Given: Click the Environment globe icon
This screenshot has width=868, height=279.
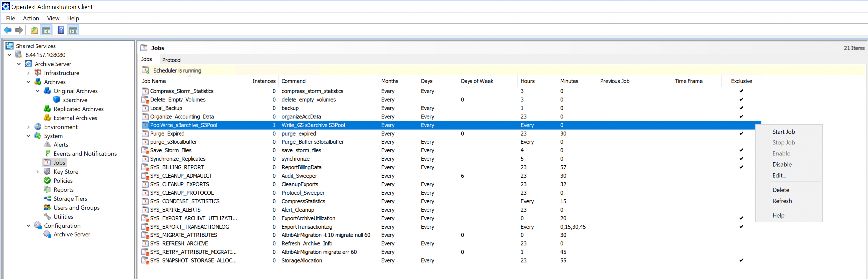Looking at the screenshot, I should 38,127.
